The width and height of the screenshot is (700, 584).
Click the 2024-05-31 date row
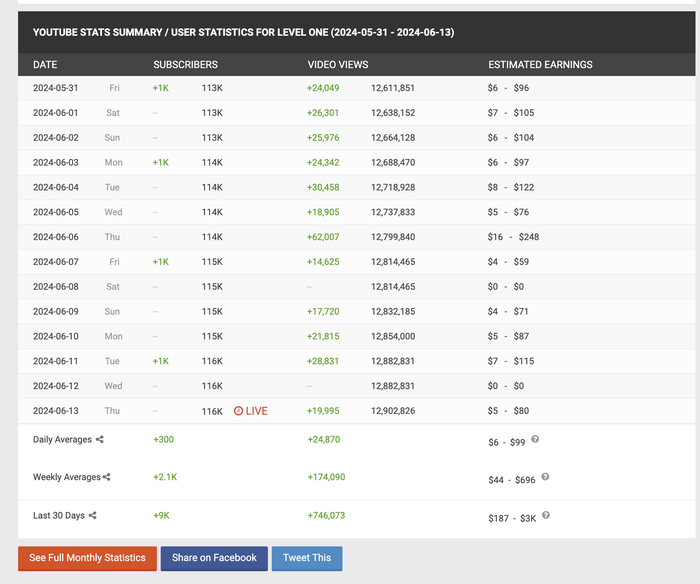point(356,88)
